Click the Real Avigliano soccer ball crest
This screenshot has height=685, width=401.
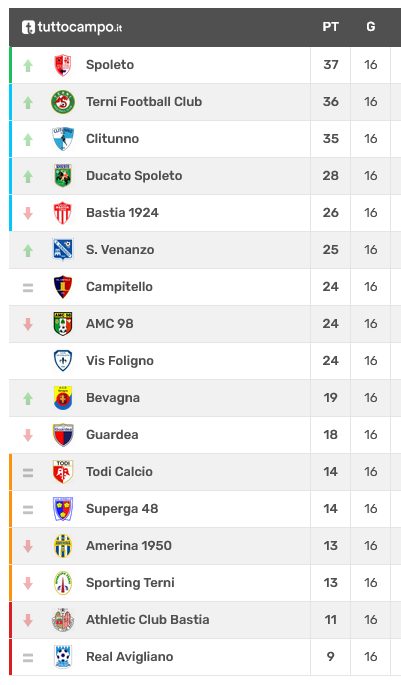tap(63, 657)
